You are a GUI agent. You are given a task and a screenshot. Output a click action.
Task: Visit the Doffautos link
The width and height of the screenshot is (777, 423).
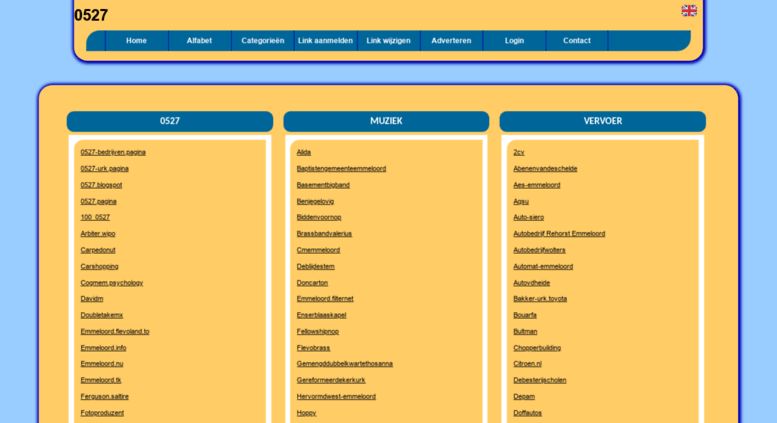tap(528, 413)
